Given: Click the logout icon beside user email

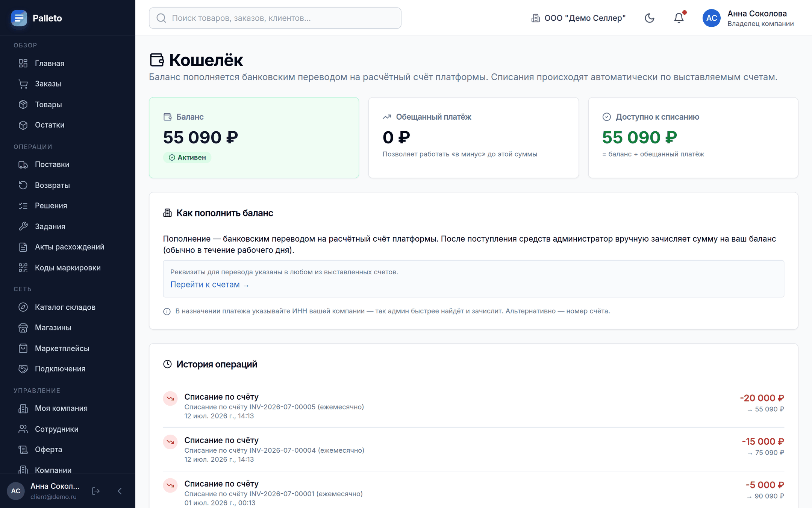Looking at the screenshot, I should click(x=96, y=491).
